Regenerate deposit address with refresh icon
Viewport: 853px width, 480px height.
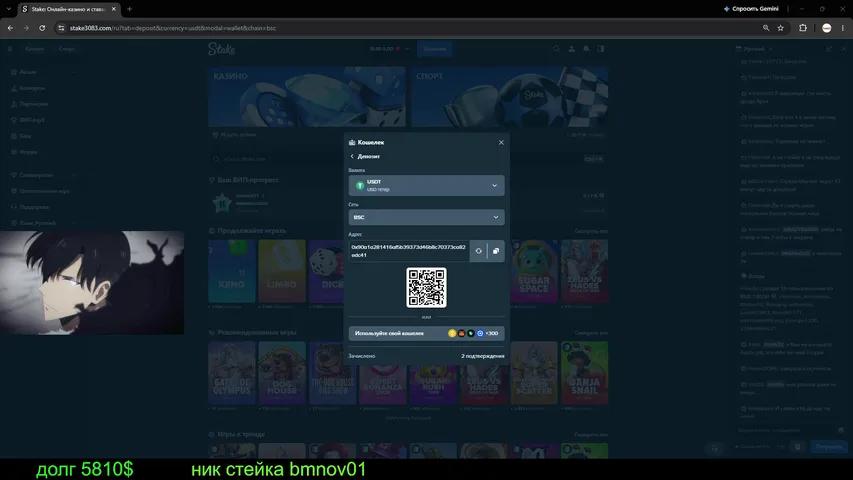(478, 251)
